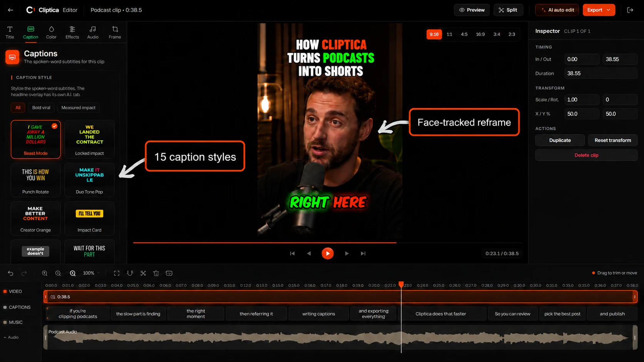Click the trash delete icon in timeline toolbar
The height and width of the screenshot is (362, 644).
click(156, 273)
